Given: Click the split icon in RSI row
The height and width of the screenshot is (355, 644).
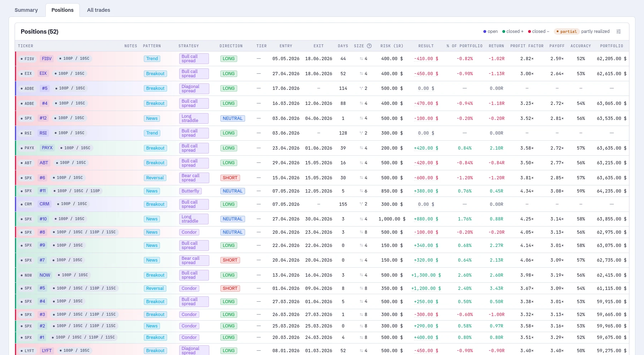Looking at the screenshot, I should point(361,133).
